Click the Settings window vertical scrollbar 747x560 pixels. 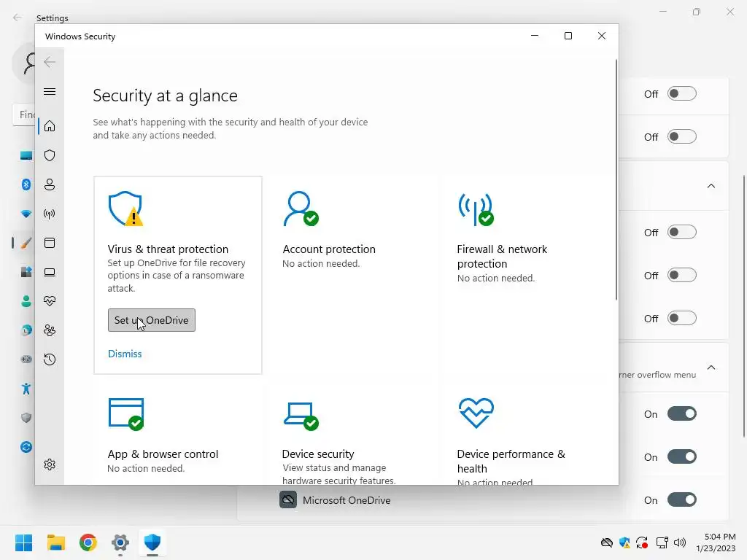[744, 306]
